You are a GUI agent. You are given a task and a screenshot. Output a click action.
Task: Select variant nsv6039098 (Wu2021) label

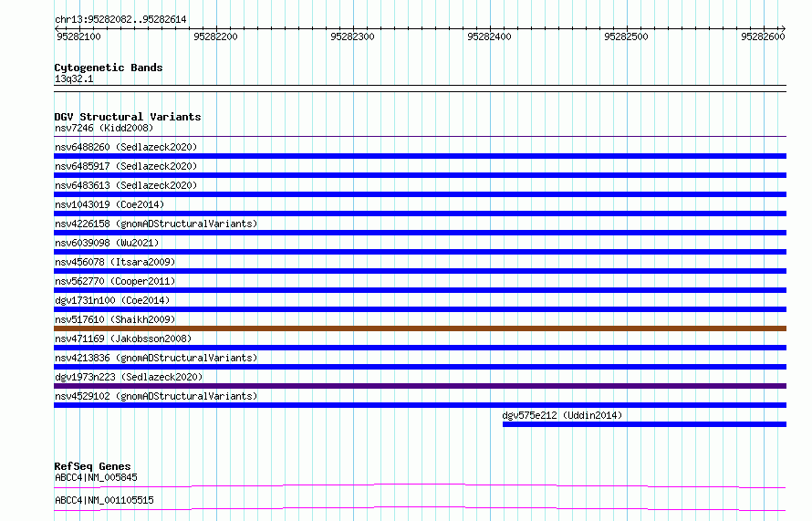click(x=107, y=243)
